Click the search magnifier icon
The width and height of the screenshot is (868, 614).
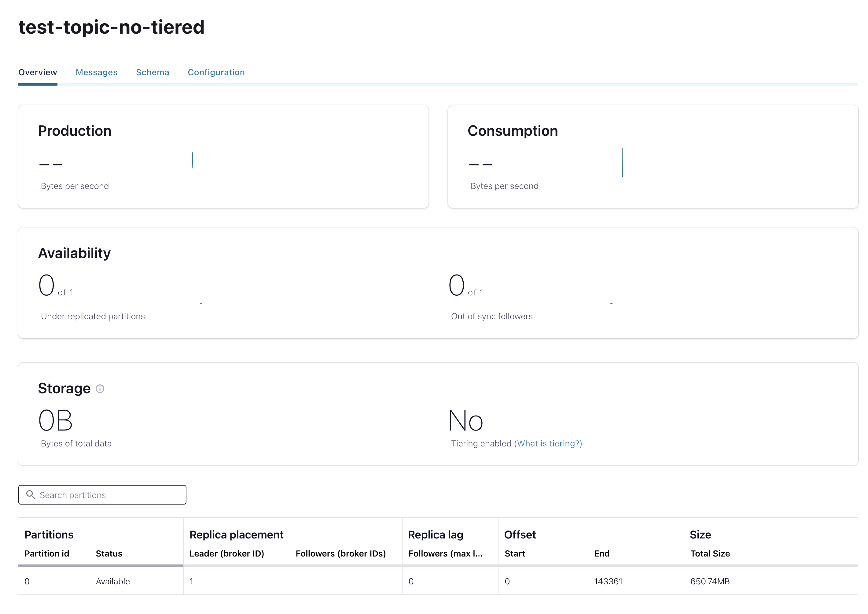pyautogui.click(x=31, y=495)
